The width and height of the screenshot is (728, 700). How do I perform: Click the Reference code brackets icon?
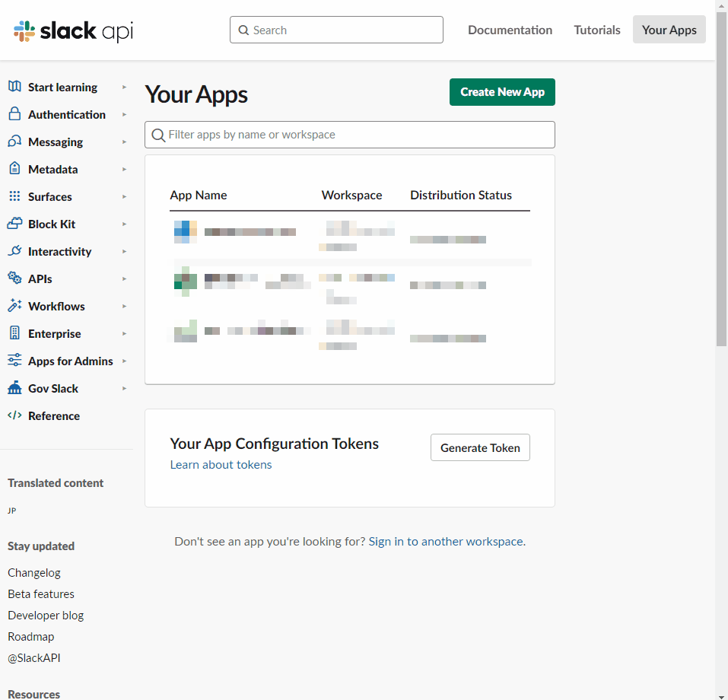[x=14, y=415]
